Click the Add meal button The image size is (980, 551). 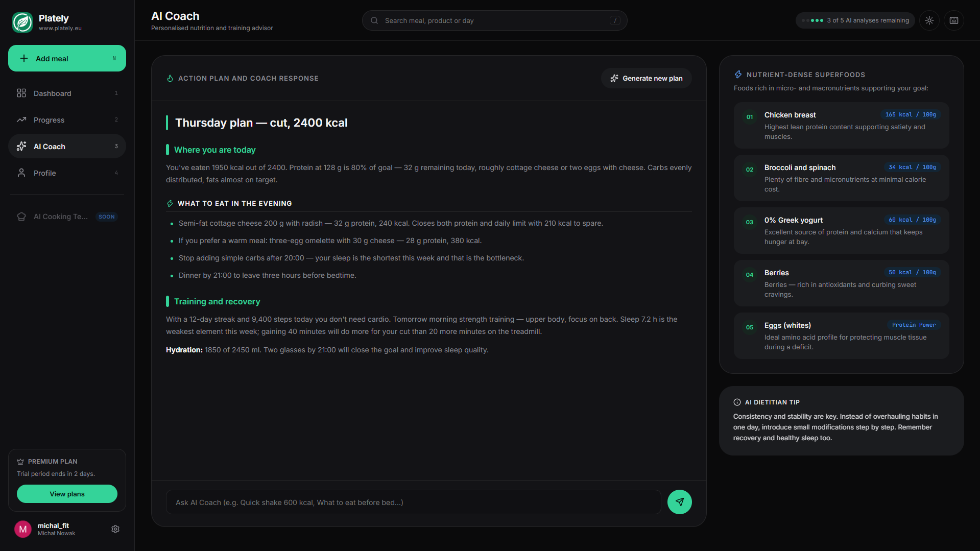(x=67, y=58)
